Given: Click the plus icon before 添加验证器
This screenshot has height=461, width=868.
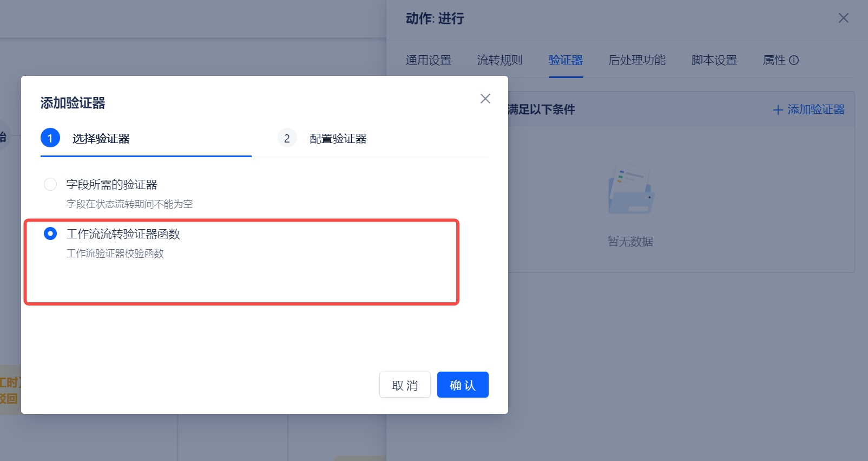Looking at the screenshot, I should tap(778, 110).
